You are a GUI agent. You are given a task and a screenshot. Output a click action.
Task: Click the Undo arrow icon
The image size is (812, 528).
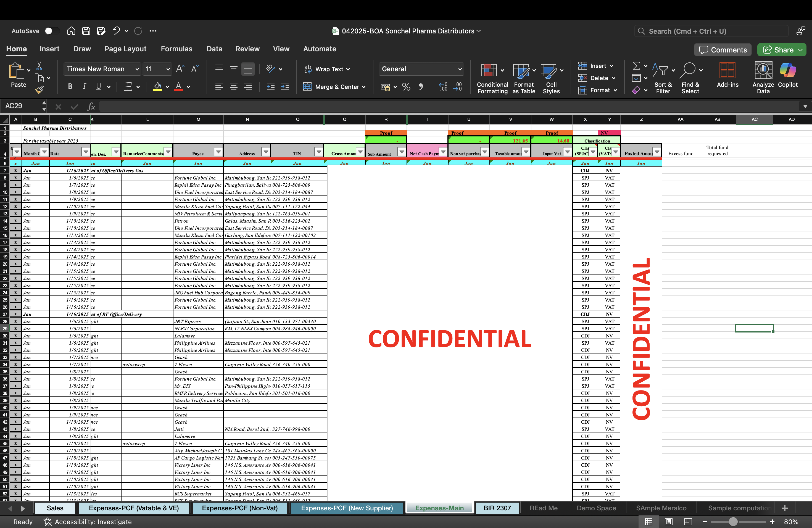point(116,31)
